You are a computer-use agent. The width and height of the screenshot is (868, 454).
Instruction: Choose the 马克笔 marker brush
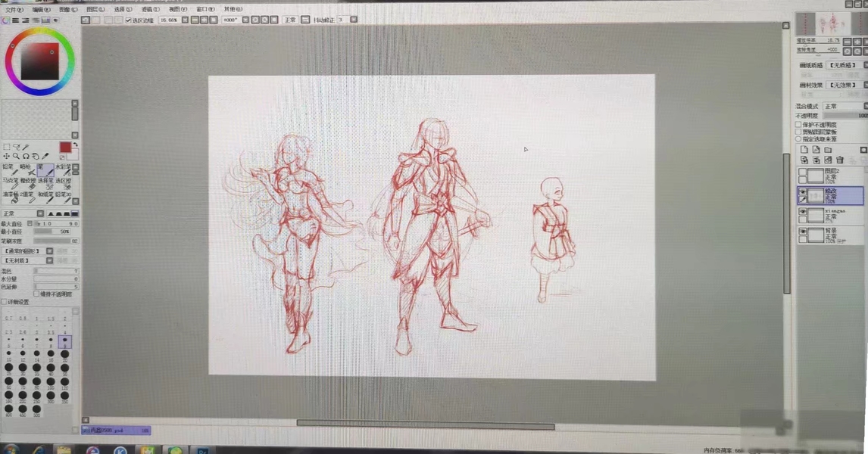pyautogui.click(x=9, y=183)
